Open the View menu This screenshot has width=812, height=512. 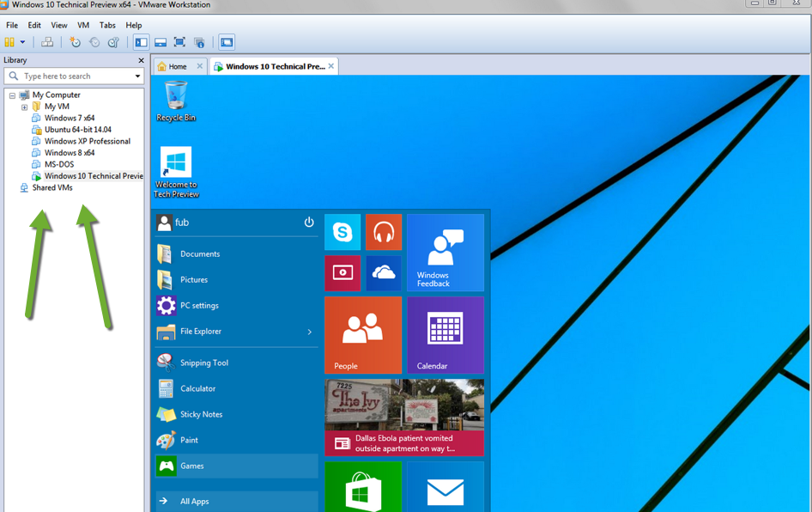click(x=59, y=25)
